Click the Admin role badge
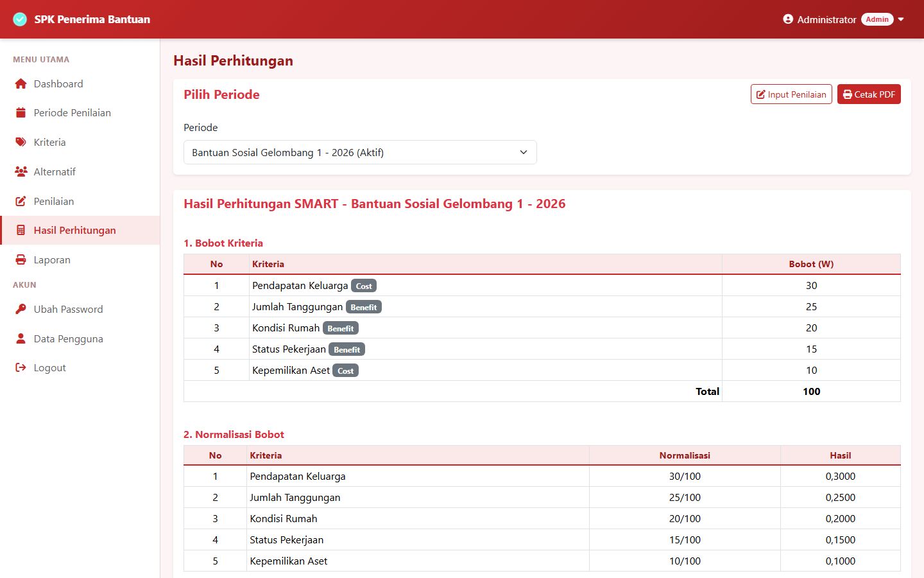 [x=877, y=19]
